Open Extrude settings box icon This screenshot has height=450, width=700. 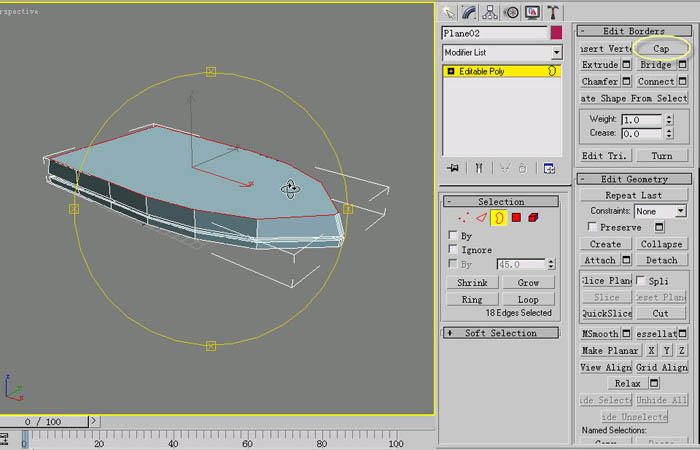tap(627, 65)
